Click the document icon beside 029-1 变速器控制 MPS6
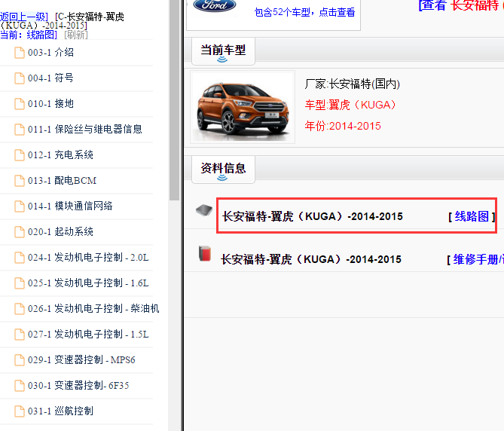This screenshot has width=504, height=431. pyautogui.click(x=20, y=360)
